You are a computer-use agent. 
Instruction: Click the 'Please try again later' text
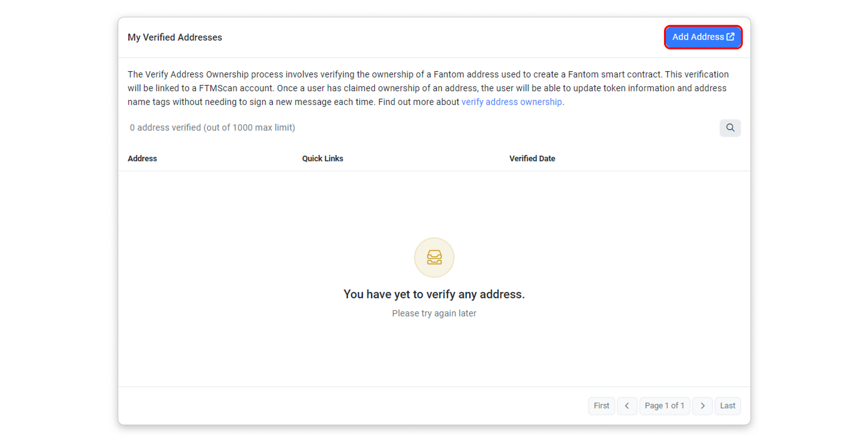point(434,314)
